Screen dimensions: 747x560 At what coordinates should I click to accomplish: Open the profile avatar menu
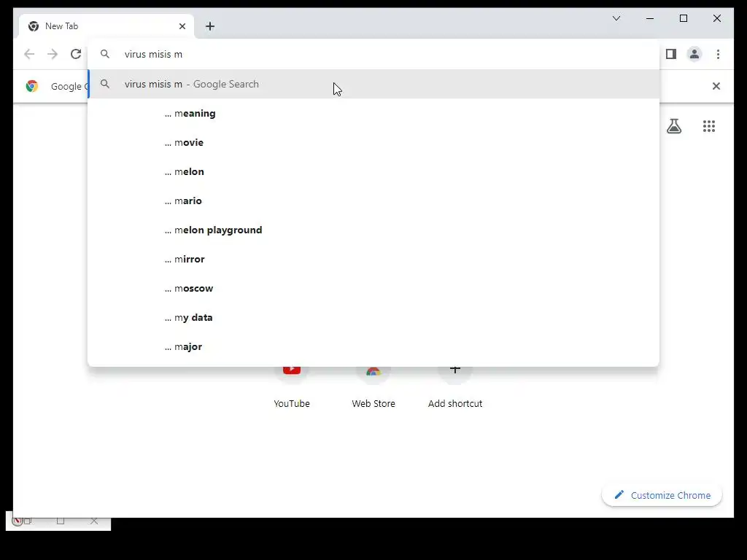pyautogui.click(x=694, y=54)
